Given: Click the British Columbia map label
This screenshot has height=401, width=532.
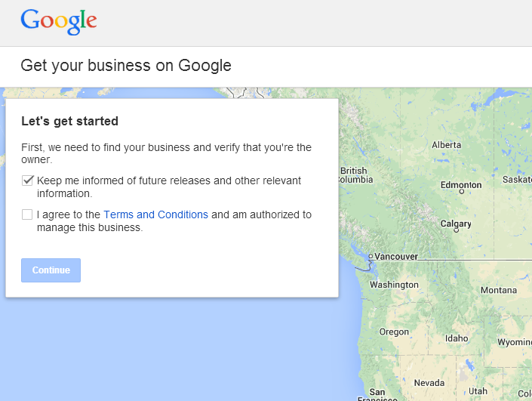Looking at the screenshot, I should click(355, 175).
